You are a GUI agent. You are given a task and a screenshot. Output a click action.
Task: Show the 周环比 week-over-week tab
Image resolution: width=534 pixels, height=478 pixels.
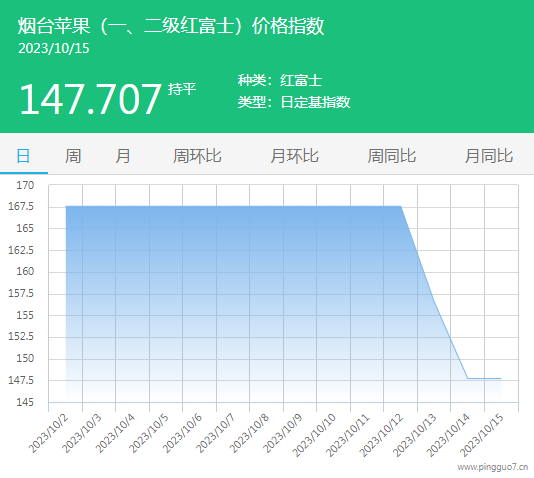pos(197,156)
